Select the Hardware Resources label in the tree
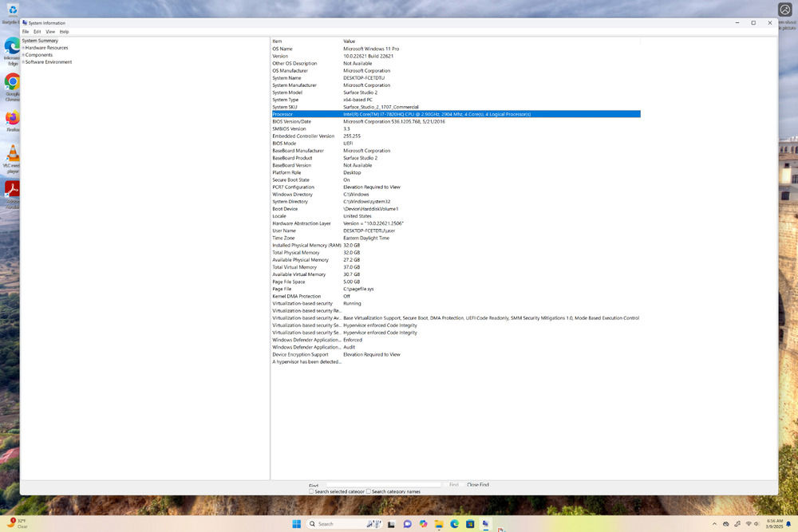Screen dimensions: 798x532 [47, 48]
